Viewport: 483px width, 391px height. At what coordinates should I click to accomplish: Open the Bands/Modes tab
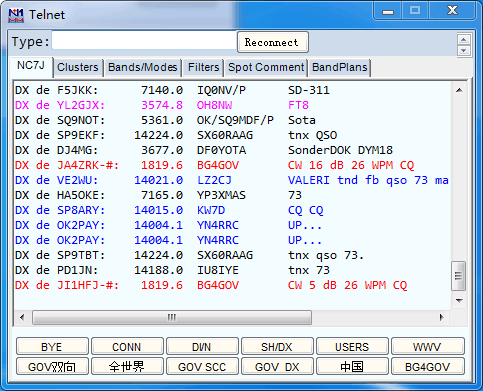[x=142, y=67]
